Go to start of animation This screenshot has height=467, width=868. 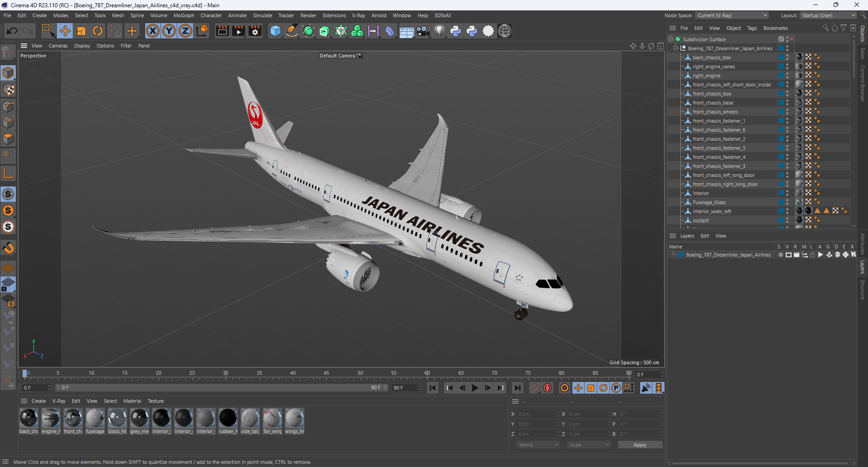coord(433,388)
